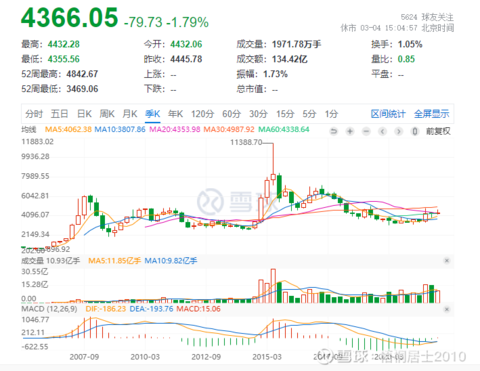The width and height of the screenshot is (480, 371).
Task: Click the 11388.70 peak candle
Action: click(x=273, y=178)
